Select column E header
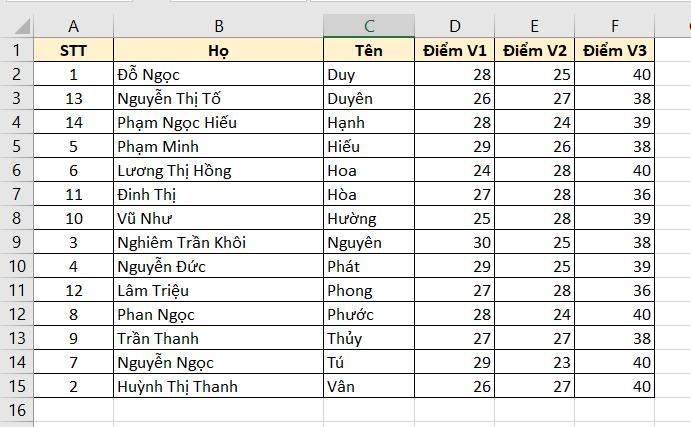Viewport: 691px width, 427px height. pos(535,25)
